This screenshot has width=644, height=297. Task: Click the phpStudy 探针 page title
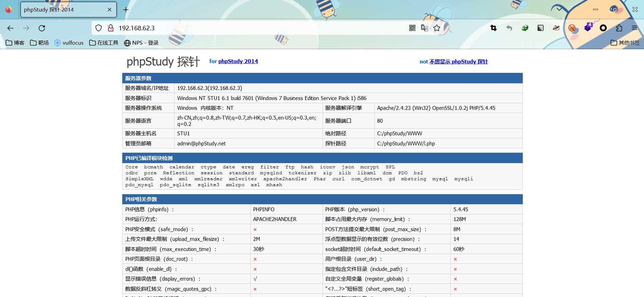[163, 62]
